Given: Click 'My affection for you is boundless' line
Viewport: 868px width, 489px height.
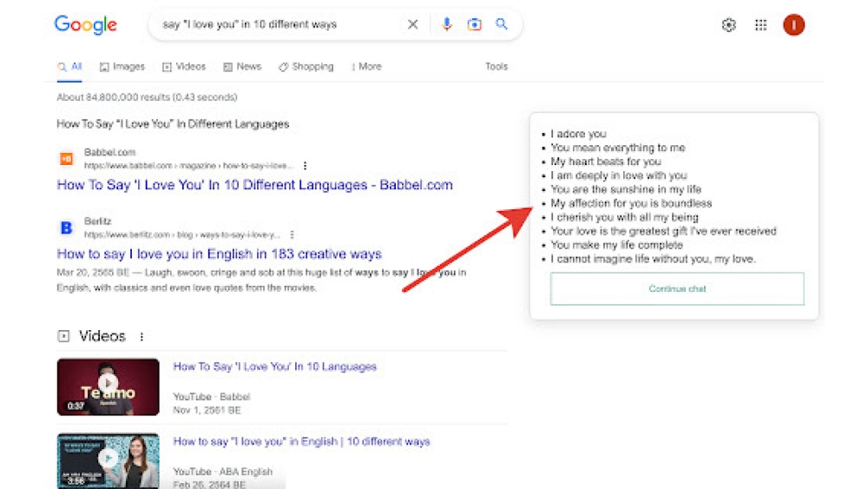Looking at the screenshot, I should pos(631,203).
